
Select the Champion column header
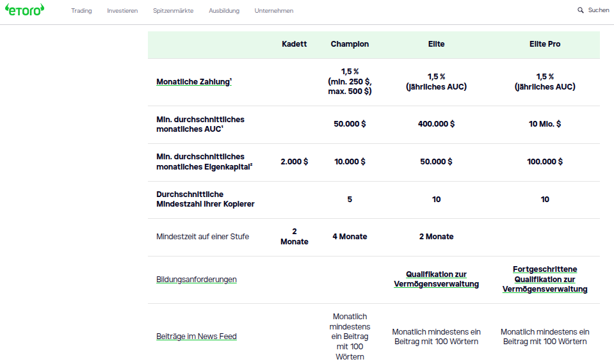[x=350, y=44]
